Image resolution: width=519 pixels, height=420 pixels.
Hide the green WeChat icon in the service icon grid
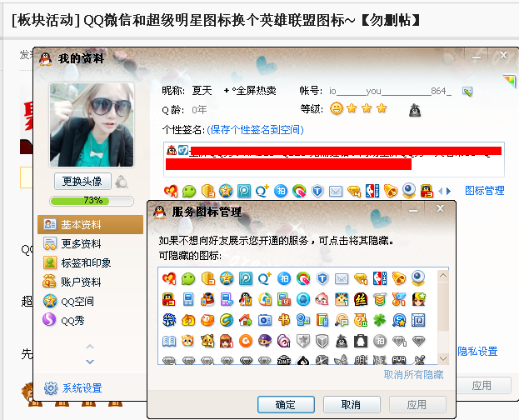188,278
